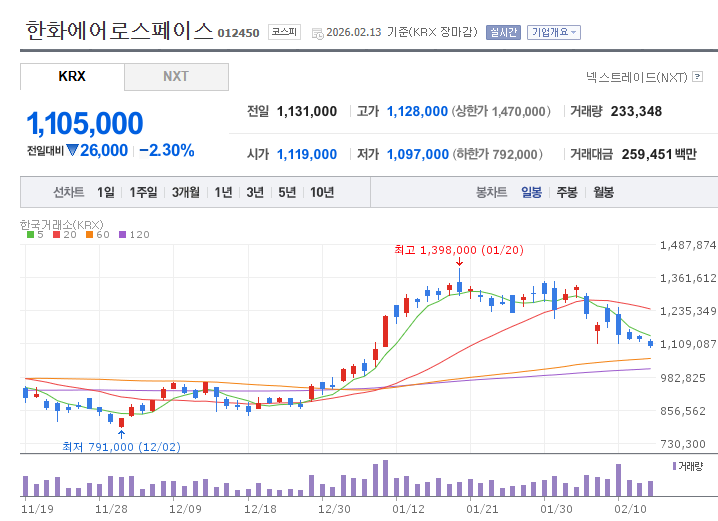Click the 고가 value 1,128,000
The width and height of the screenshot is (718, 521).
click(x=417, y=111)
